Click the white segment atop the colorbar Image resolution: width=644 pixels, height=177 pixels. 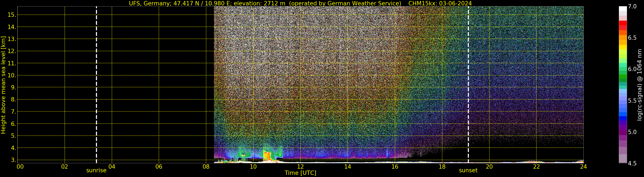[623, 9]
